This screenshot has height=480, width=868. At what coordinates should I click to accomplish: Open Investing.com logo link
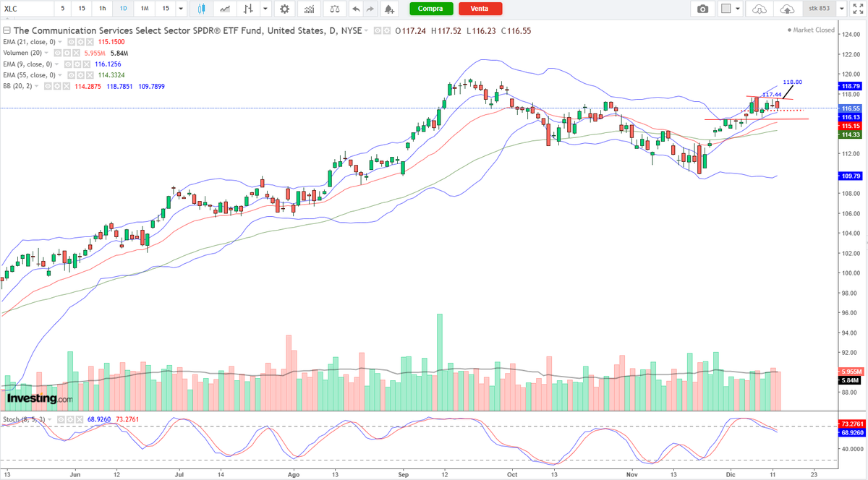click(x=40, y=398)
